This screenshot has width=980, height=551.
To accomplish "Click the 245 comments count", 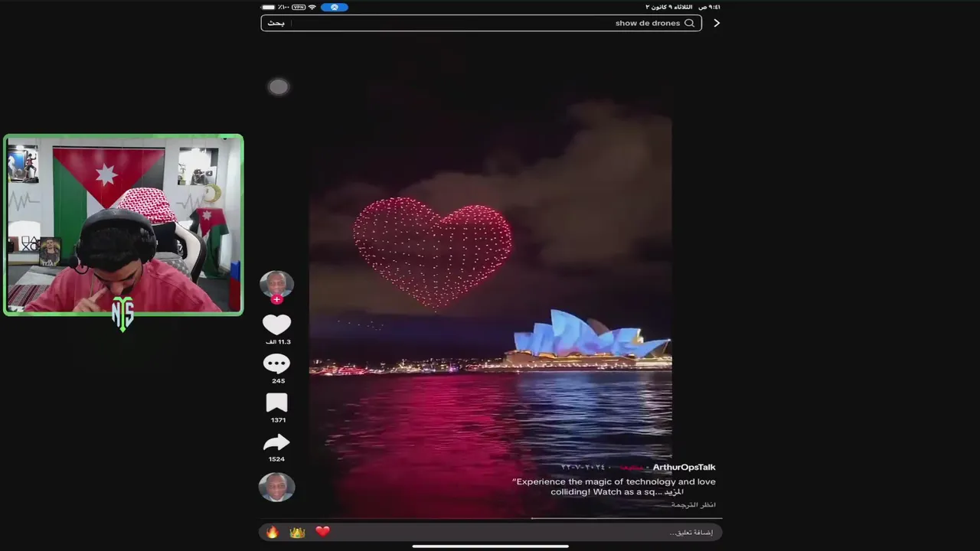I will point(277,381).
